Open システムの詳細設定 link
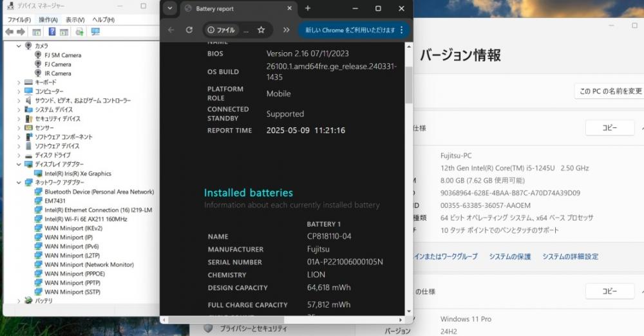Viewport: 644px width, 336px height. (x=570, y=256)
